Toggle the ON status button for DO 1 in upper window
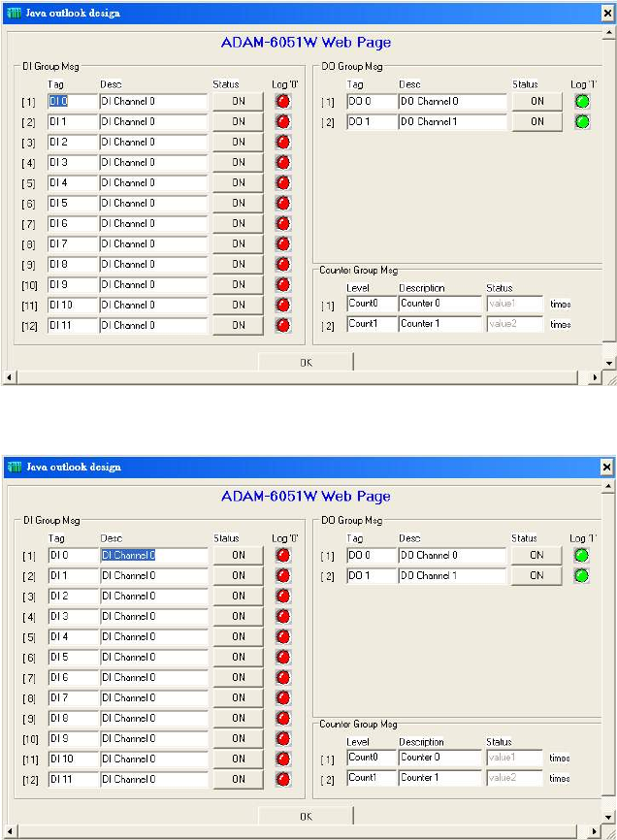The image size is (617, 840). click(x=537, y=121)
